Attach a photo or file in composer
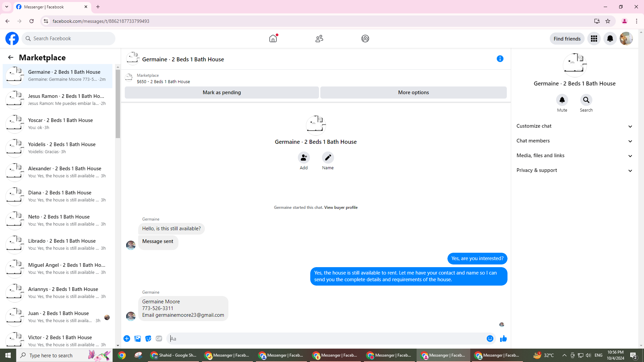644x362 pixels. (x=138, y=339)
